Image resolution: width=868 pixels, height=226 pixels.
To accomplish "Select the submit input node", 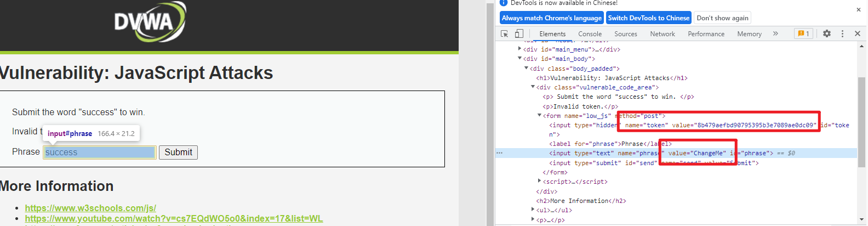I will pyautogui.click(x=654, y=163).
